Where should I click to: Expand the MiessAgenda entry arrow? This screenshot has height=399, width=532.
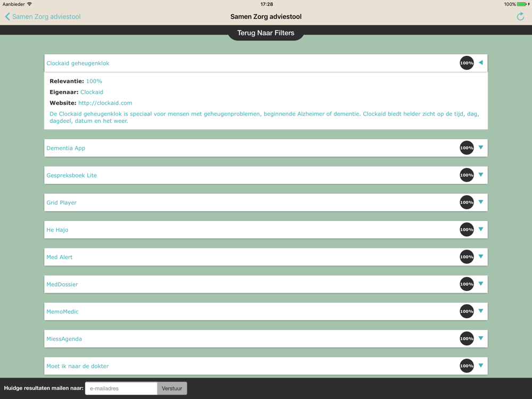click(481, 338)
